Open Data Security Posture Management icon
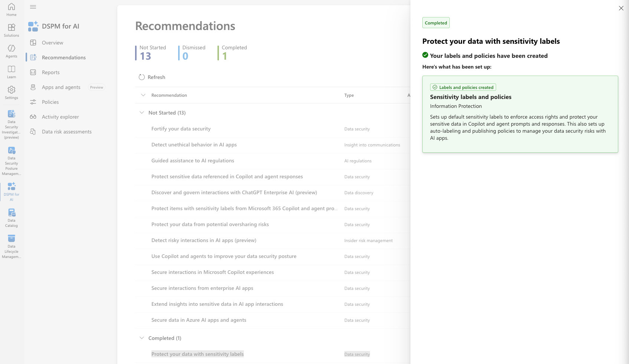 (x=12, y=151)
